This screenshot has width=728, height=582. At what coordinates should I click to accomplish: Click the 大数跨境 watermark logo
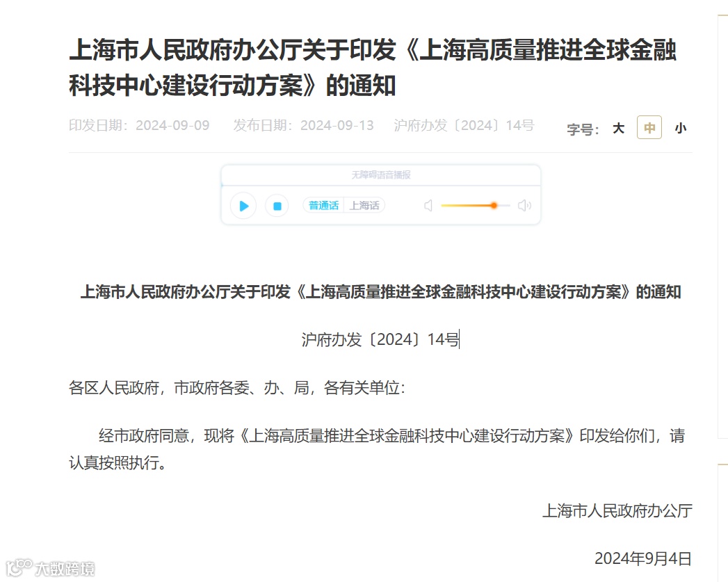tap(50, 567)
